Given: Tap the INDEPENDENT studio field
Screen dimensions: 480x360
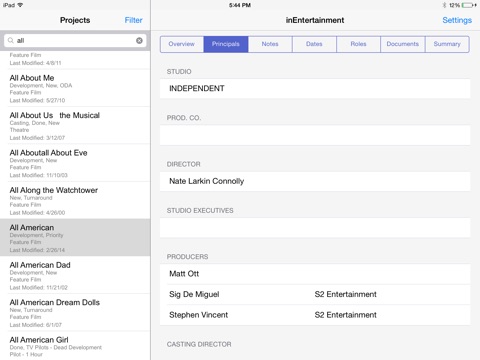Looking at the screenshot, I should 315,88.
